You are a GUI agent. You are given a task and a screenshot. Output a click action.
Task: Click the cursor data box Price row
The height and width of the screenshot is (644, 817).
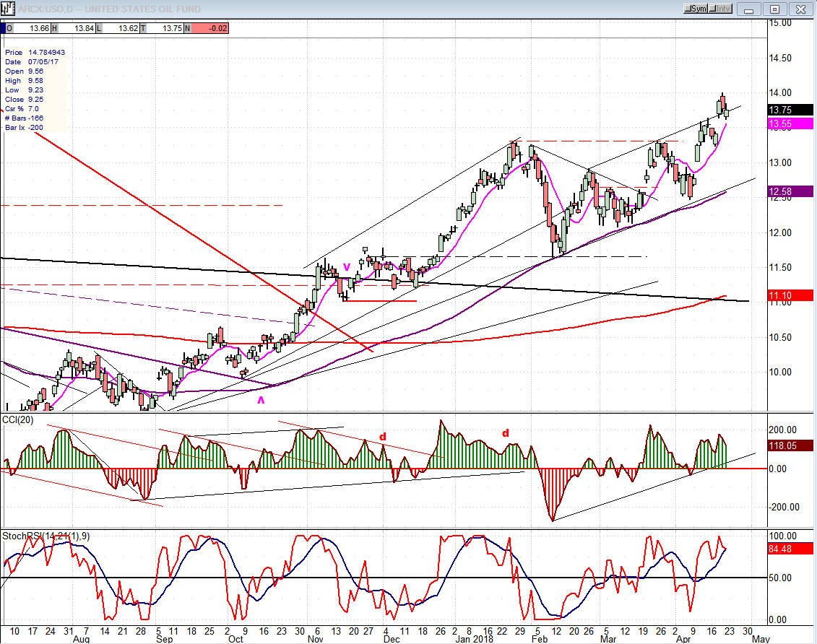[x=35, y=52]
